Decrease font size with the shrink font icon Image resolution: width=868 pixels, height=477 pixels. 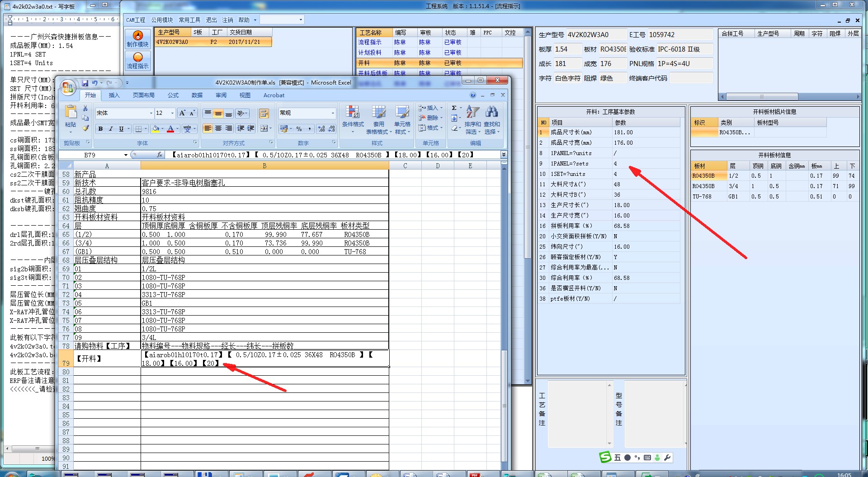[x=192, y=113]
